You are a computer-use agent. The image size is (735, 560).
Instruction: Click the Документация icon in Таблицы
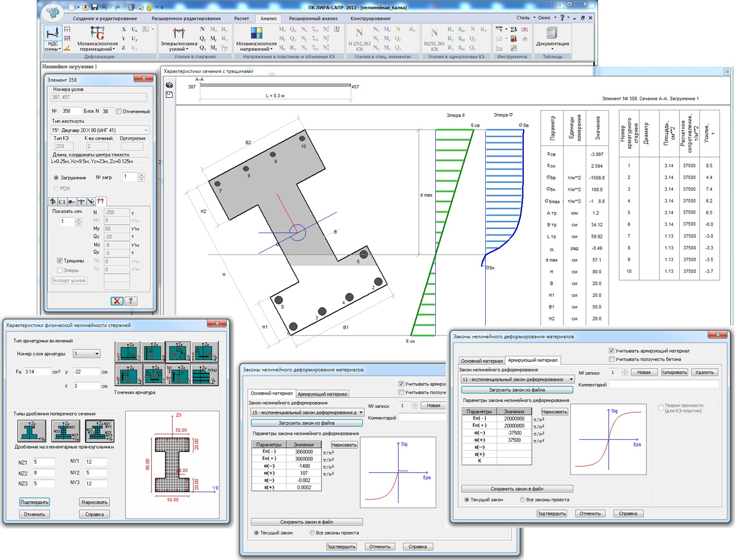[x=552, y=33]
